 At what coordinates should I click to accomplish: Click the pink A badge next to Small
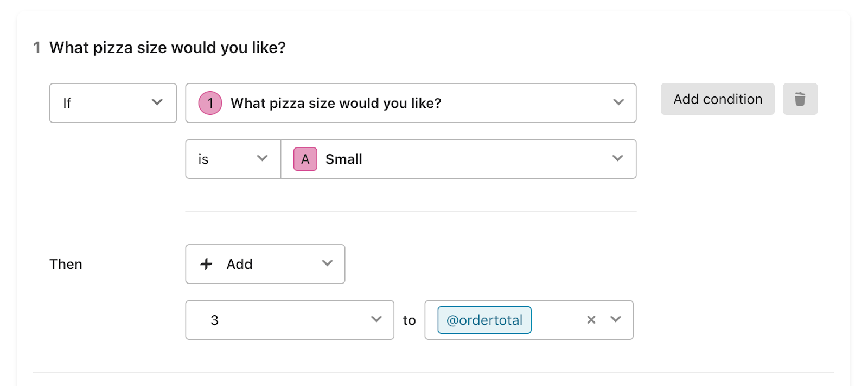pos(305,159)
